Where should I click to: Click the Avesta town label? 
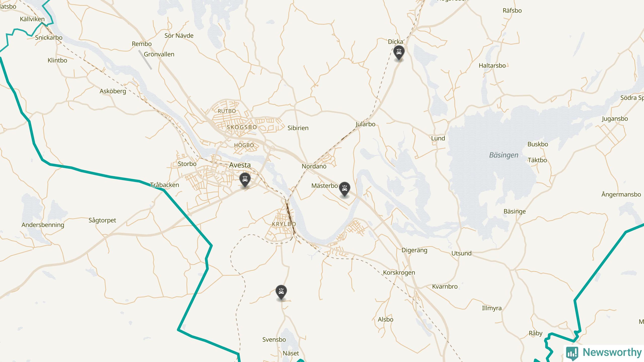click(x=240, y=165)
